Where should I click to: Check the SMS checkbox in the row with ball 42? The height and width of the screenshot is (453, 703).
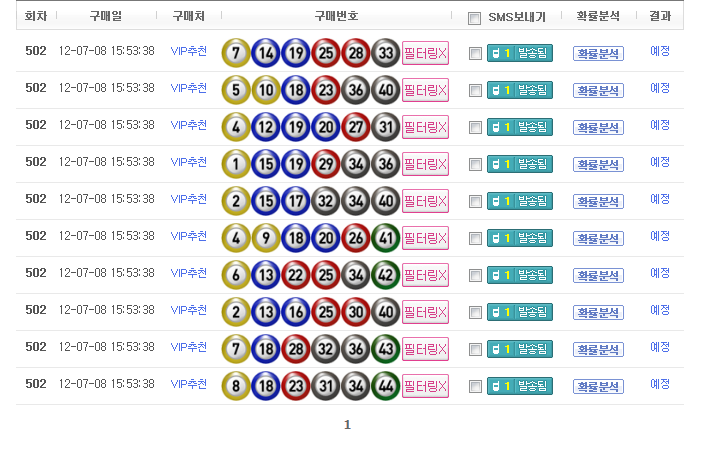475,275
